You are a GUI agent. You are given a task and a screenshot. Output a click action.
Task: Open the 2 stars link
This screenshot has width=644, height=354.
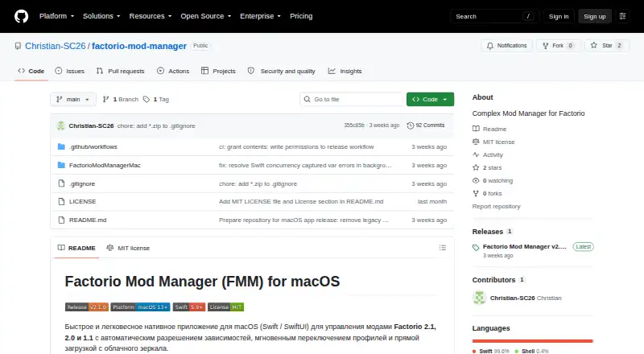(x=487, y=167)
